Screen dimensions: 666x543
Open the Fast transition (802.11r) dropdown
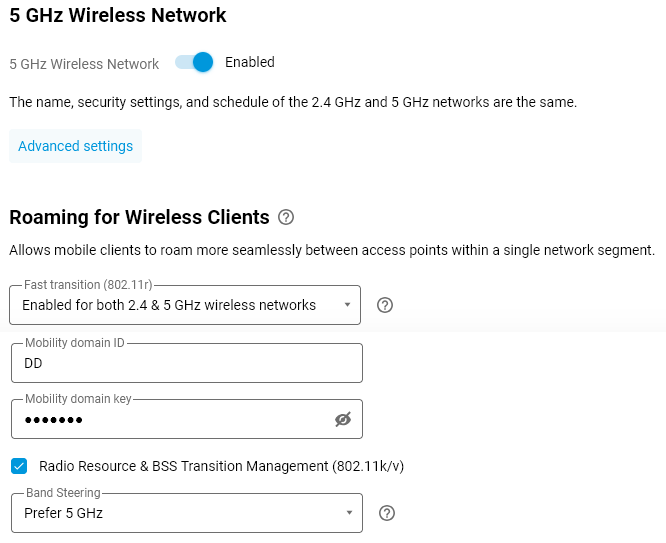tap(170, 305)
